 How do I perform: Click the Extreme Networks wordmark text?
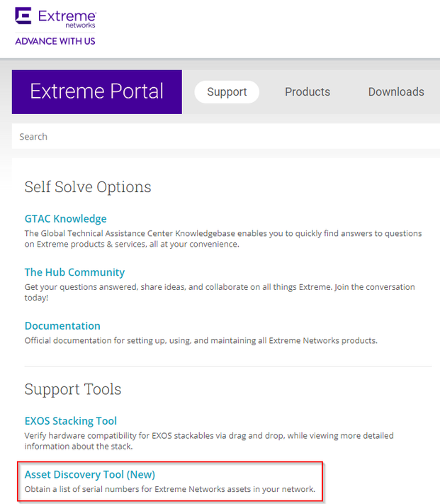click(67, 17)
